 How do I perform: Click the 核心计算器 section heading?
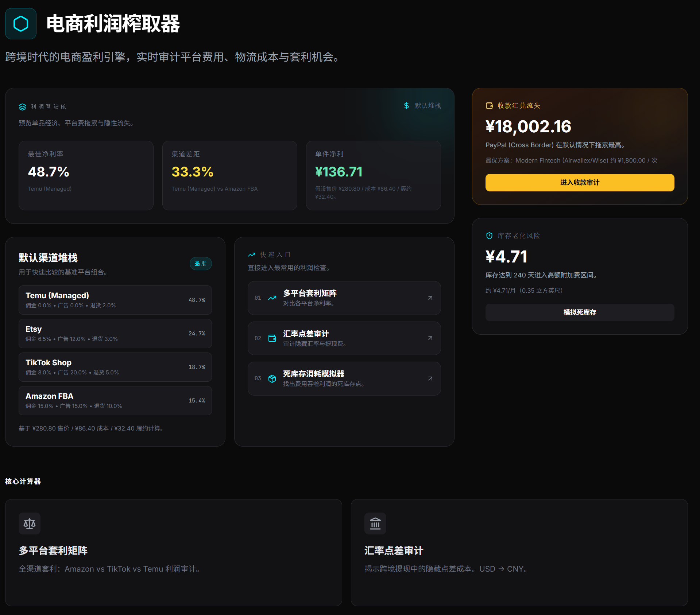click(x=23, y=482)
